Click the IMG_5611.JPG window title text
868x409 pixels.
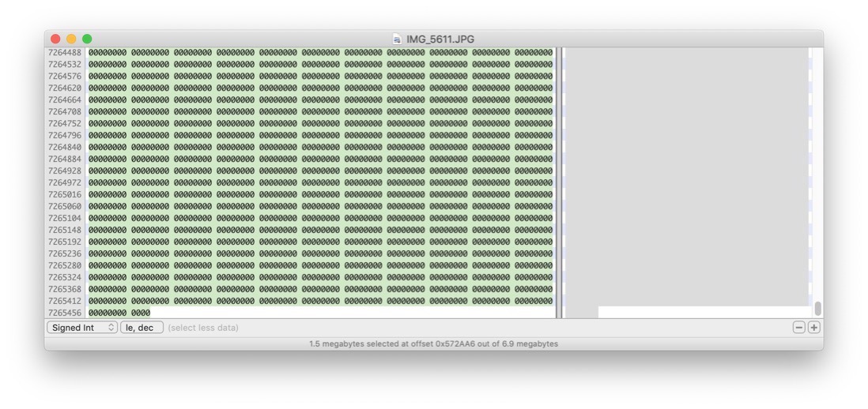coord(440,39)
